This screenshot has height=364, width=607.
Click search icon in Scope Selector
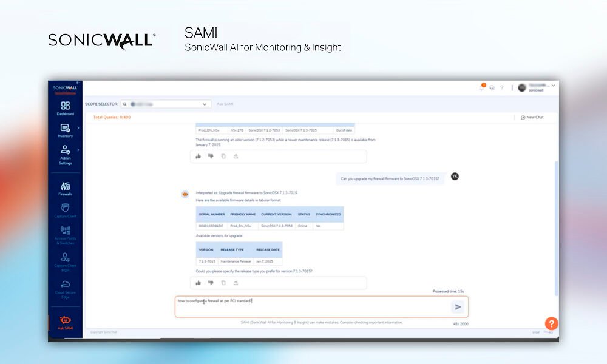[x=124, y=104]
